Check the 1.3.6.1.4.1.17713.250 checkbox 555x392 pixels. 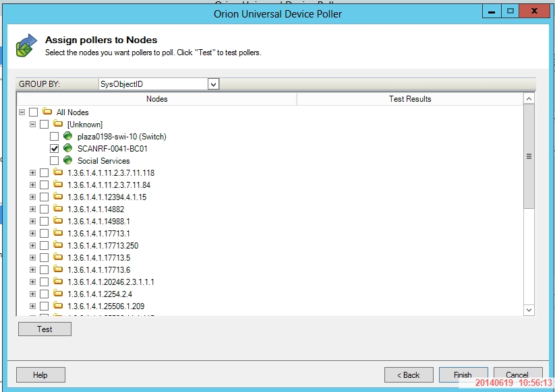click(45, 245)
